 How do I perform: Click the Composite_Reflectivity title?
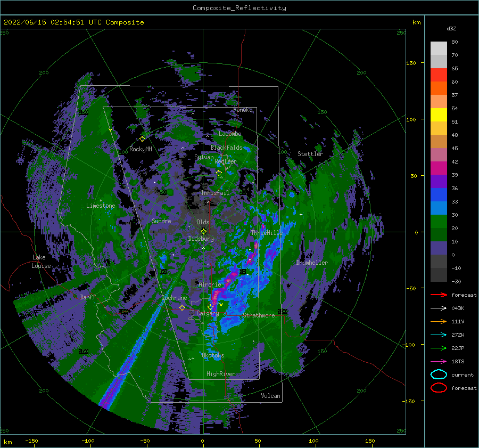240,8
